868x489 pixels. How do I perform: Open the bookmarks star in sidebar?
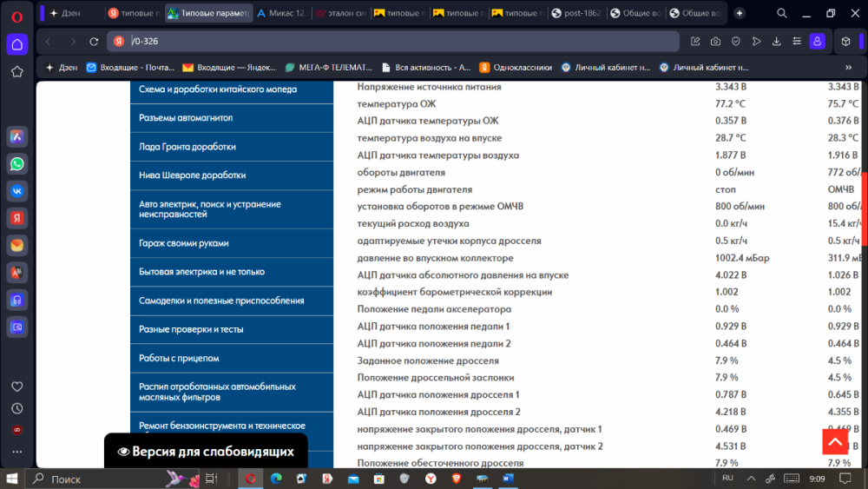click(x=17, y=71)
